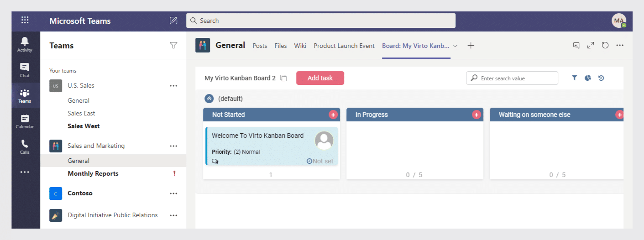644x240 pixels.
Task: Click the Add task button
Action: click(320, 78)
